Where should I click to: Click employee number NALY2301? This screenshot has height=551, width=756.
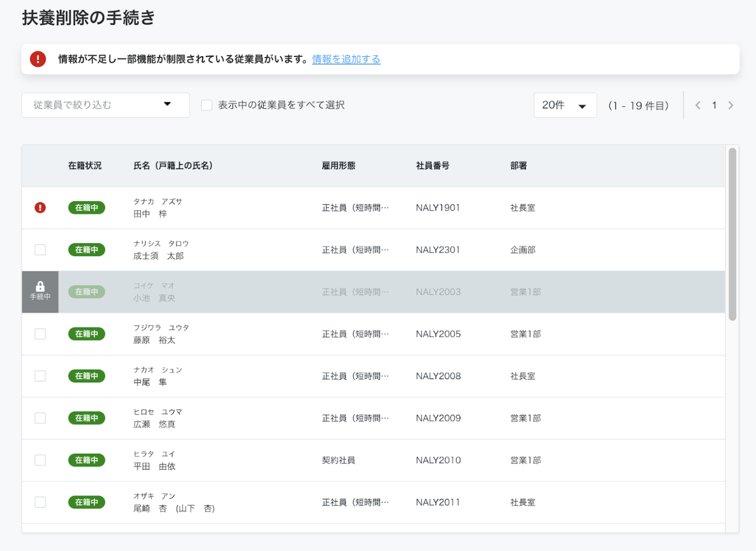pos(438,250)
